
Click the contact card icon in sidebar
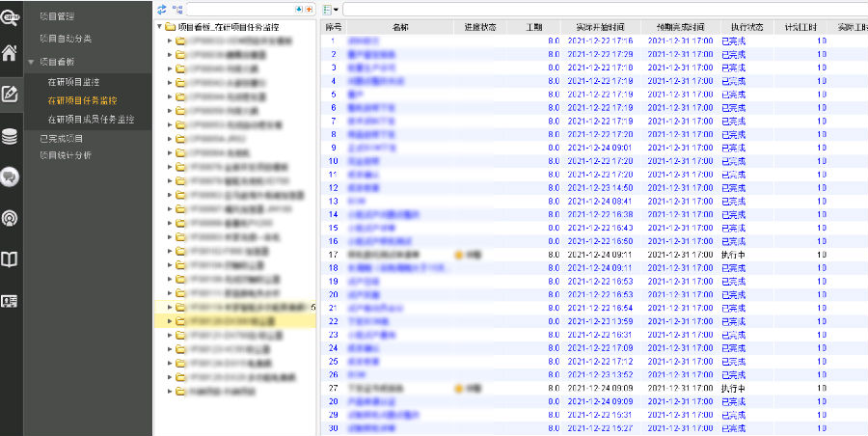click(x=10, y=301)
